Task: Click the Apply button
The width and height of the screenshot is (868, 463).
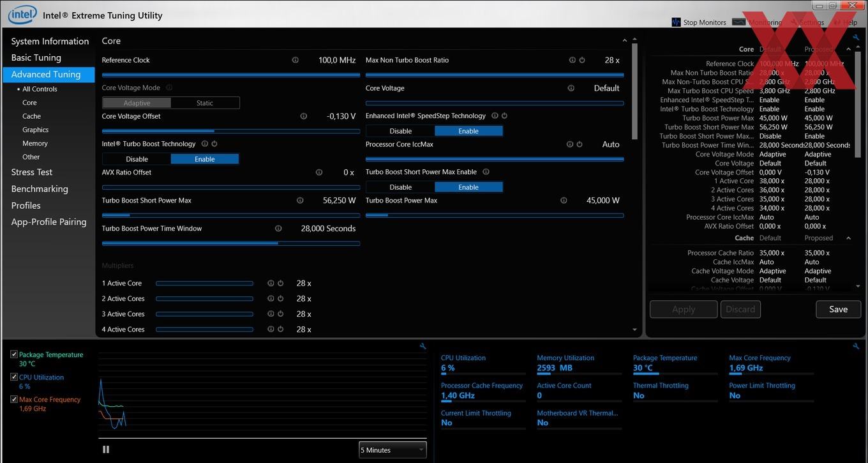Action: pos(684,309)
